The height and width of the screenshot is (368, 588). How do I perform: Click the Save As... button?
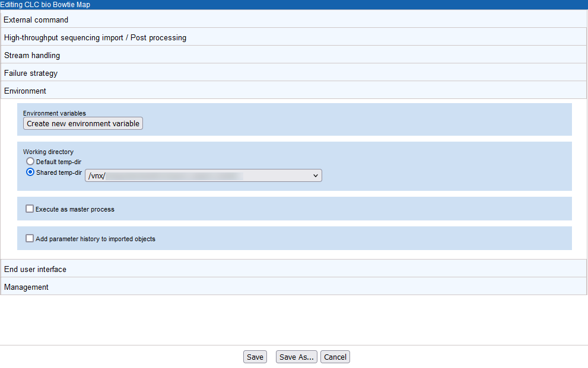pyautogui.click(x=296, y=357)
